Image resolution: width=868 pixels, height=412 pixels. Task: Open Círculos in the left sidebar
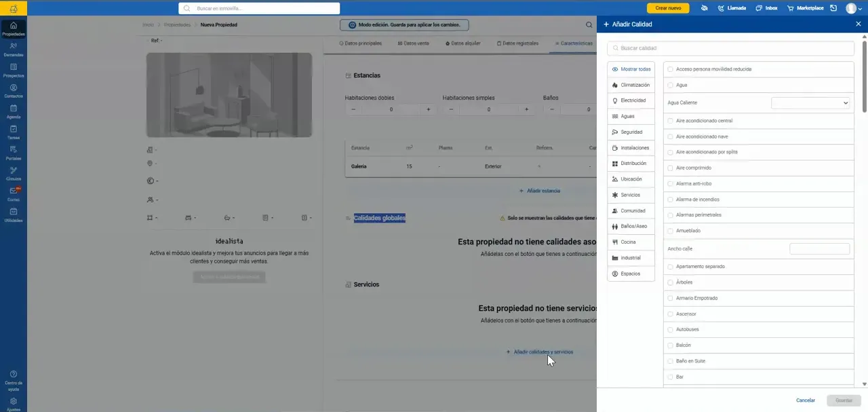click(x=14, y=174)
